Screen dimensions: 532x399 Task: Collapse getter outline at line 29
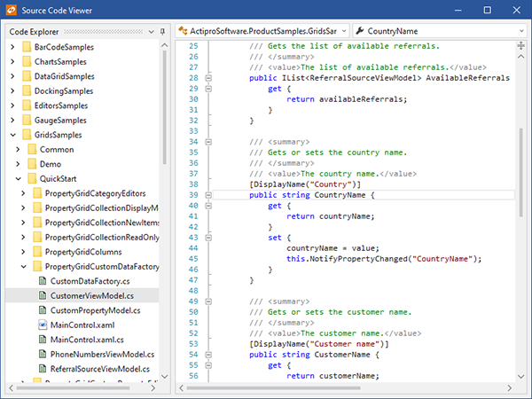point(208,89)
